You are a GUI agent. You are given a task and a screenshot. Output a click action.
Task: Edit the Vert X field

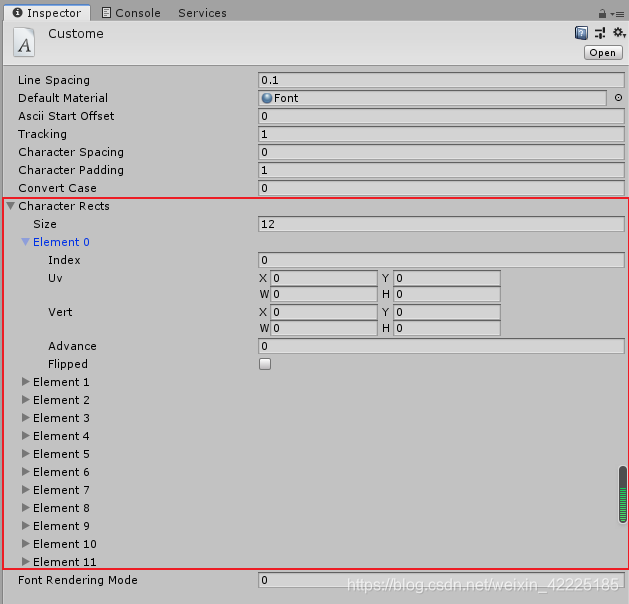(x=324, y=312)
